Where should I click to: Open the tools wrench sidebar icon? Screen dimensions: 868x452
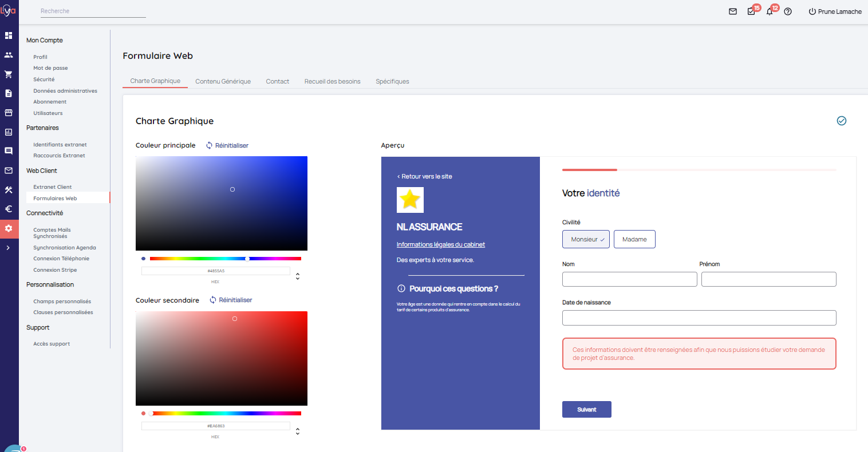(x=9, y=190)
